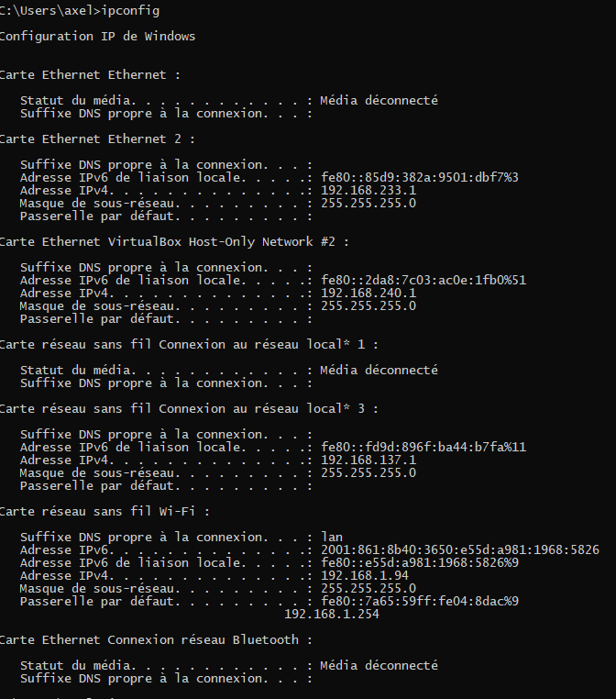The height and width of the screenshot is (699, 616).
Task: Click the Ethernet 2 IPv4 address 192.168.233.1
Action: coord(368,191)
